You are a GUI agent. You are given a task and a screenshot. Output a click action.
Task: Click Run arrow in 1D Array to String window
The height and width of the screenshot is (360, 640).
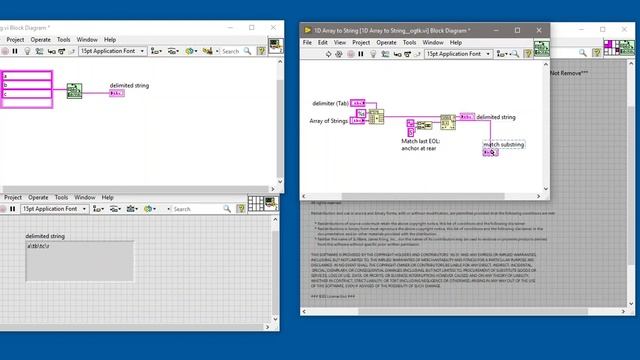point(328,54)
